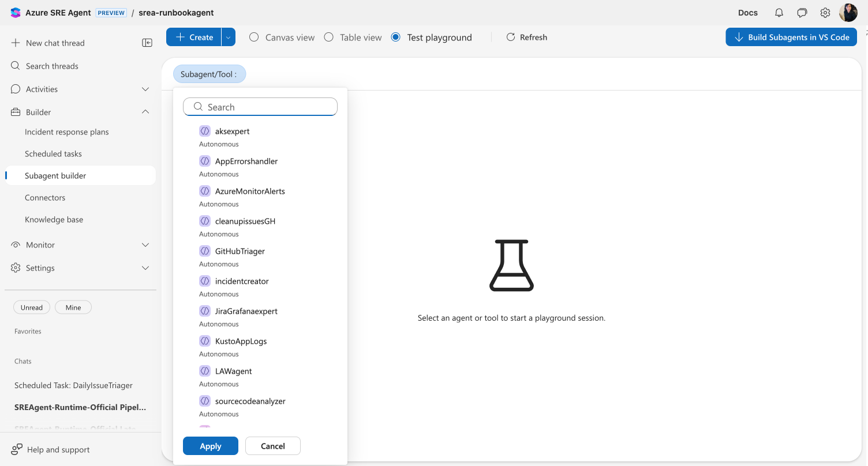The width and height of the screenshot is (868, 466).
Task: Click Help and support
Action: pyautogui.click(x=58, y=449)
